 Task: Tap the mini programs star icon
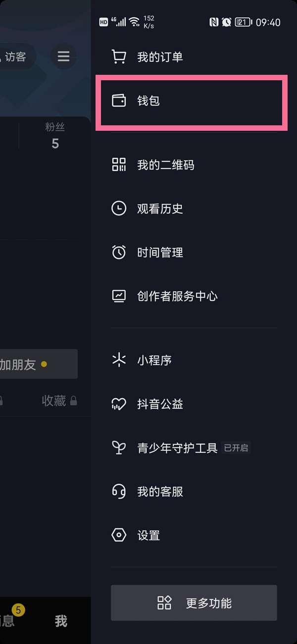click(119, 360)
